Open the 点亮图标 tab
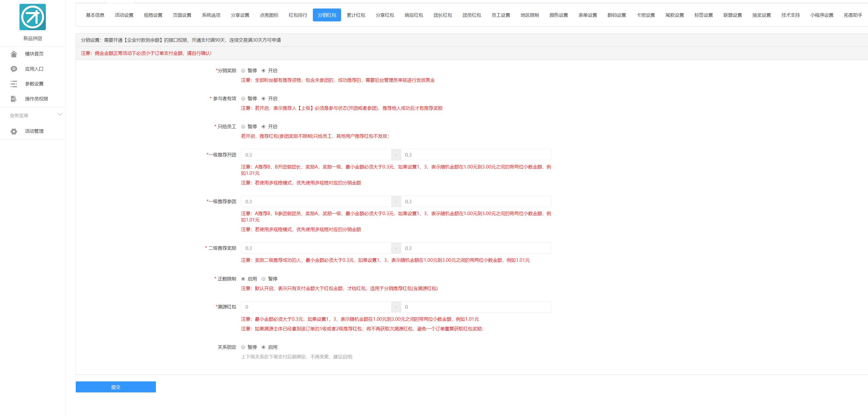The height and width of the screenshot is (416, 868). tap(269, 15)
